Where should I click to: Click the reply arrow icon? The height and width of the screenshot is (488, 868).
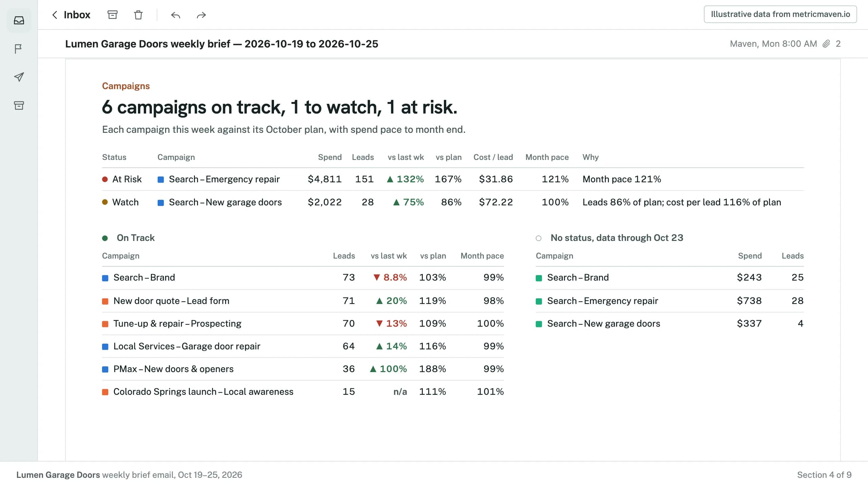click(176, 15)
